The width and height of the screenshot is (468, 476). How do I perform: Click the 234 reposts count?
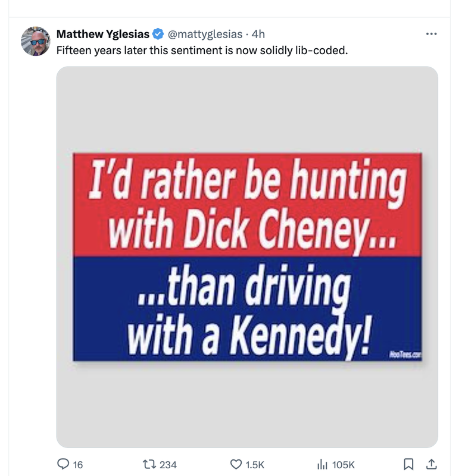(168, 465)
